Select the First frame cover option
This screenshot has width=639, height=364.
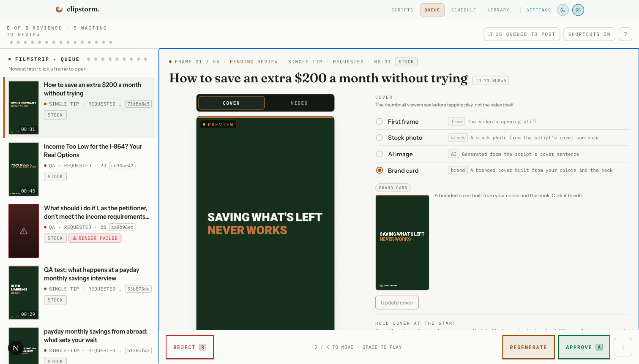tap(380, 122)
